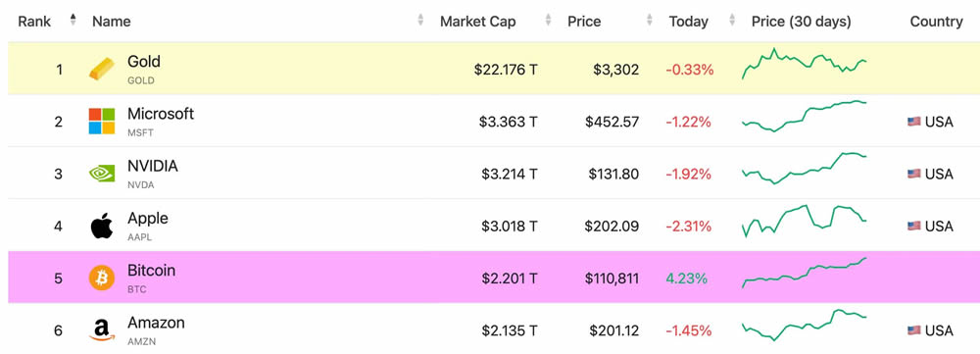Viewport: 980px width, 354px height.
Task: Sort by Today column arrows
Action: (732, 20)
